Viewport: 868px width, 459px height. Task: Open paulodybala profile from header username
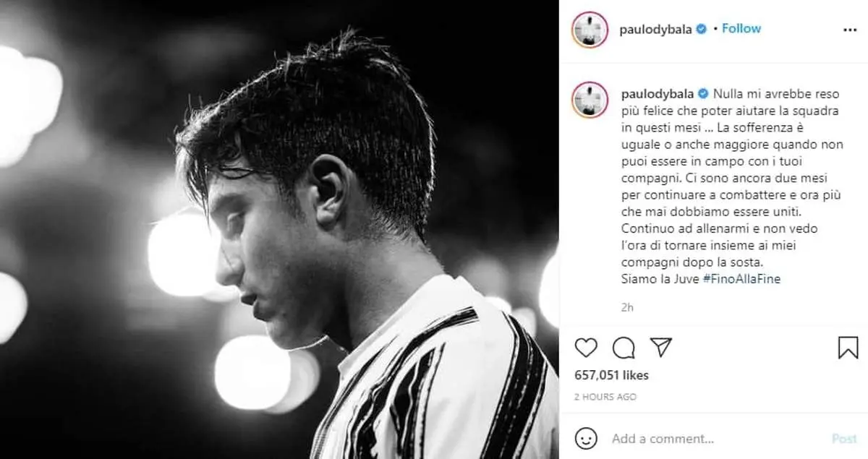point(656,30)
